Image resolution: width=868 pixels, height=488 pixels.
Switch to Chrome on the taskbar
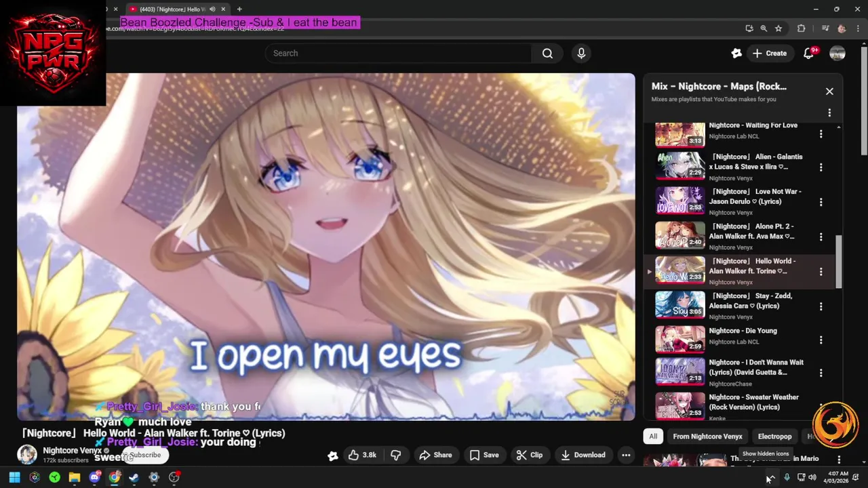tap(115, 477)
